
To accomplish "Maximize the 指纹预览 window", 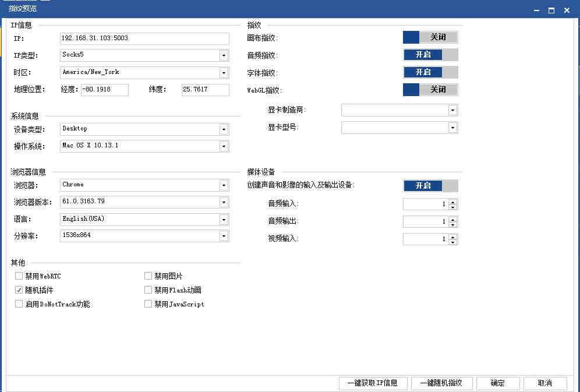I will pyautogui.click(x=551, y=10).
